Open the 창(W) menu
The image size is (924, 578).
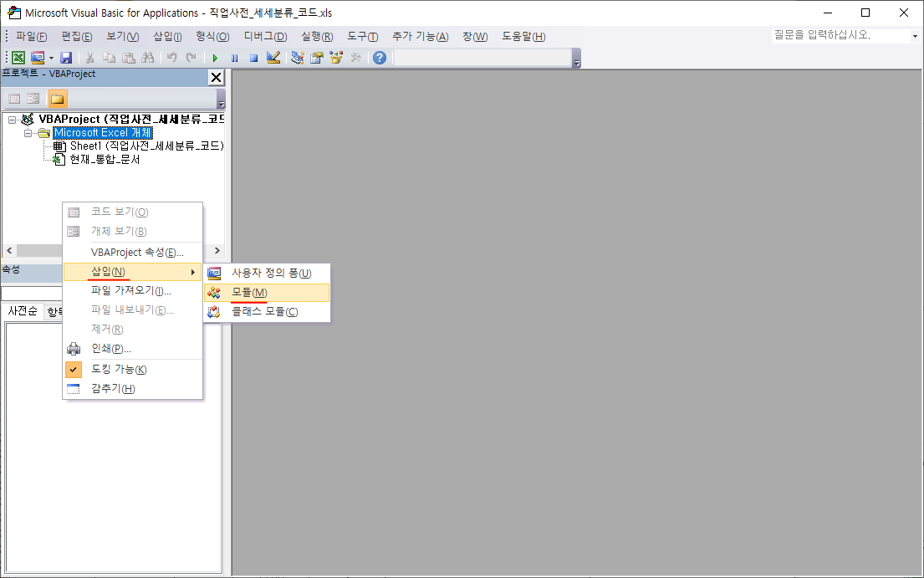(x=475, y=37)
